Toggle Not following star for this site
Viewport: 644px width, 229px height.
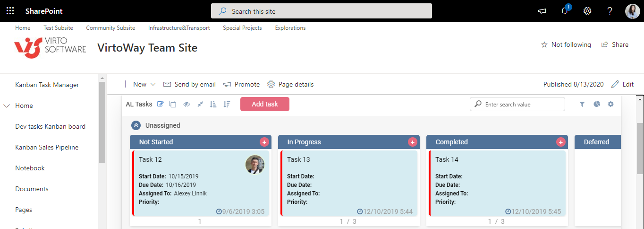(544, 44)
